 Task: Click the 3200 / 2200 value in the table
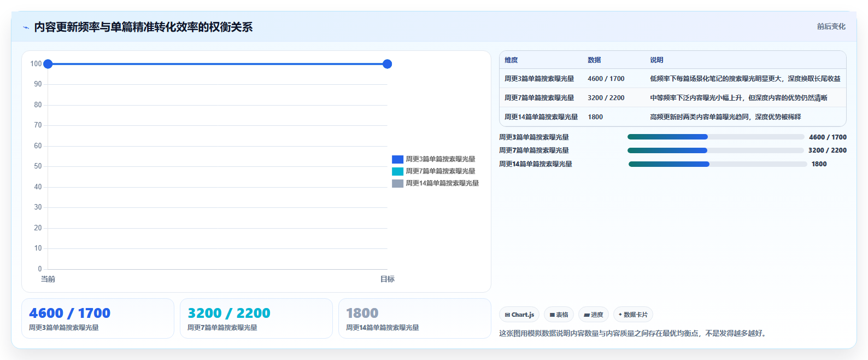point(606,98)
